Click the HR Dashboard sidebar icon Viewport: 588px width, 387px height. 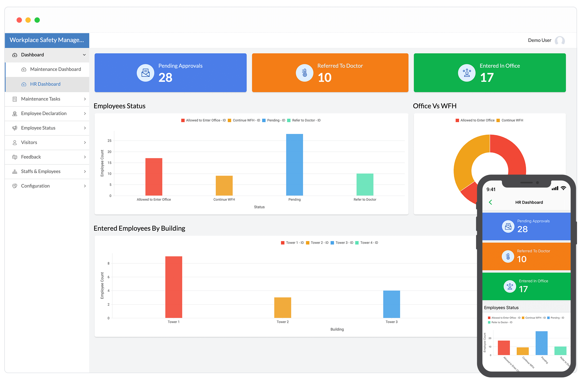tap(23, 84)
